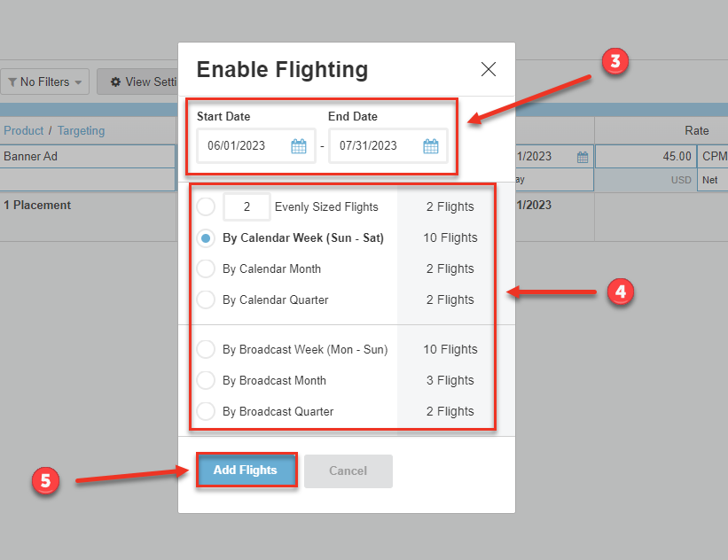Close the Enable Flighting dialog with X
Screen dimensions: 728x560
488,69
